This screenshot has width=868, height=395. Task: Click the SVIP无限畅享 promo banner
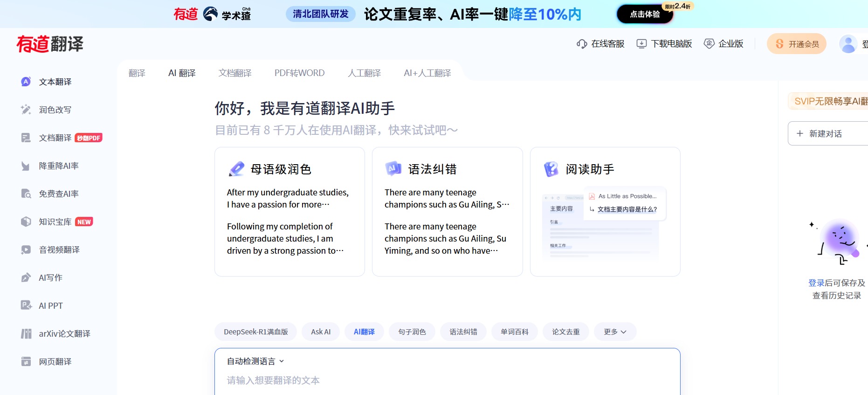pos(828,101)
